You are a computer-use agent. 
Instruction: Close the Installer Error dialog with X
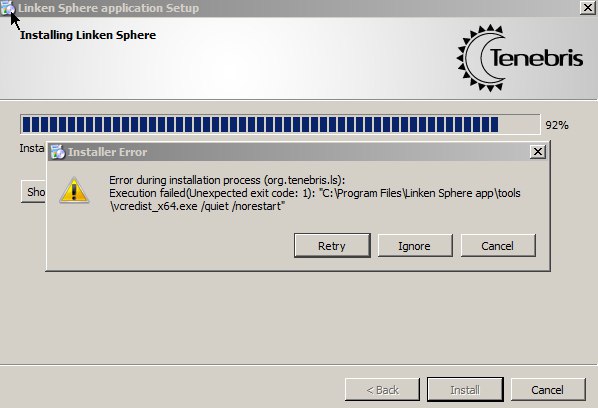[537, 152]
